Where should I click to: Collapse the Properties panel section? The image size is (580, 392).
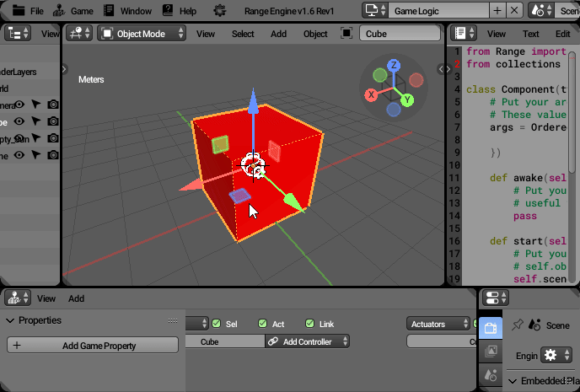click(11, 320)
